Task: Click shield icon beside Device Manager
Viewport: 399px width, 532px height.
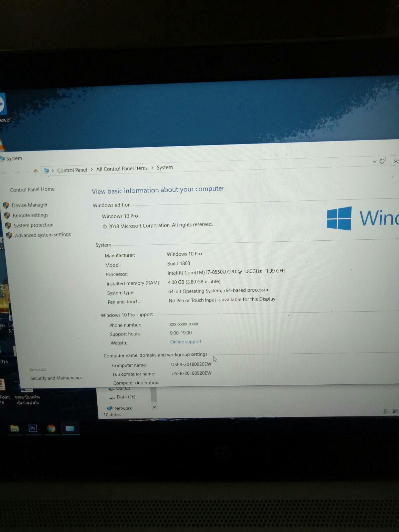Action: [x=6, y=205]
